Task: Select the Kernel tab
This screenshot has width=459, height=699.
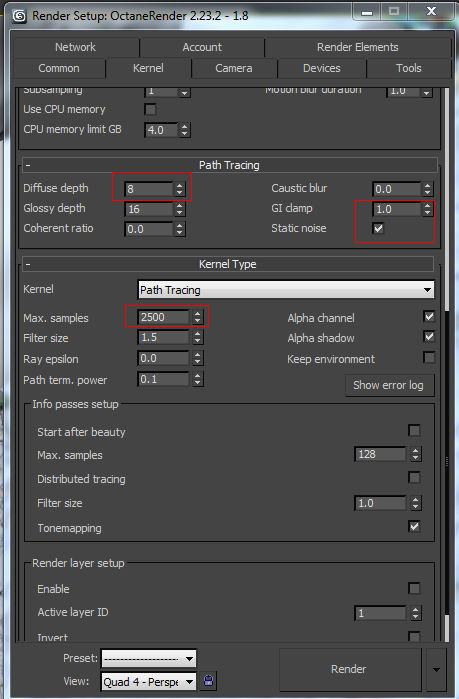Action: click(x=148, y=68)
